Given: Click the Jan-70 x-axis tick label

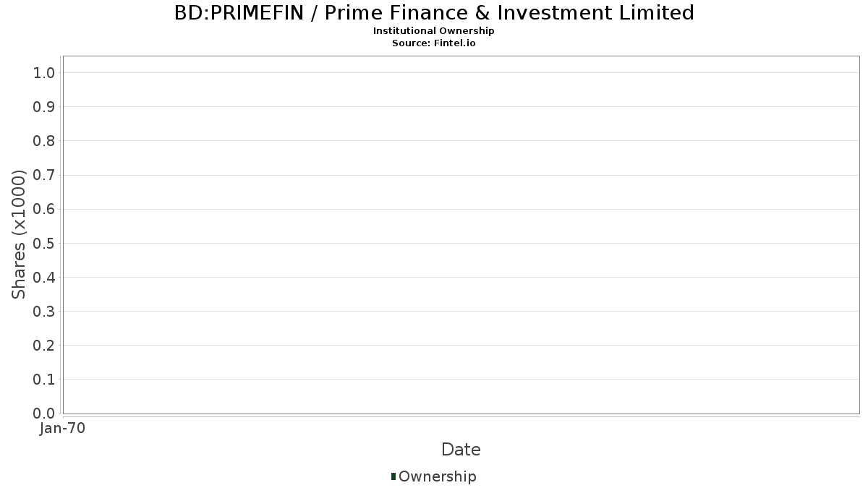Looking at the screenshot, I should click(63, 429).
